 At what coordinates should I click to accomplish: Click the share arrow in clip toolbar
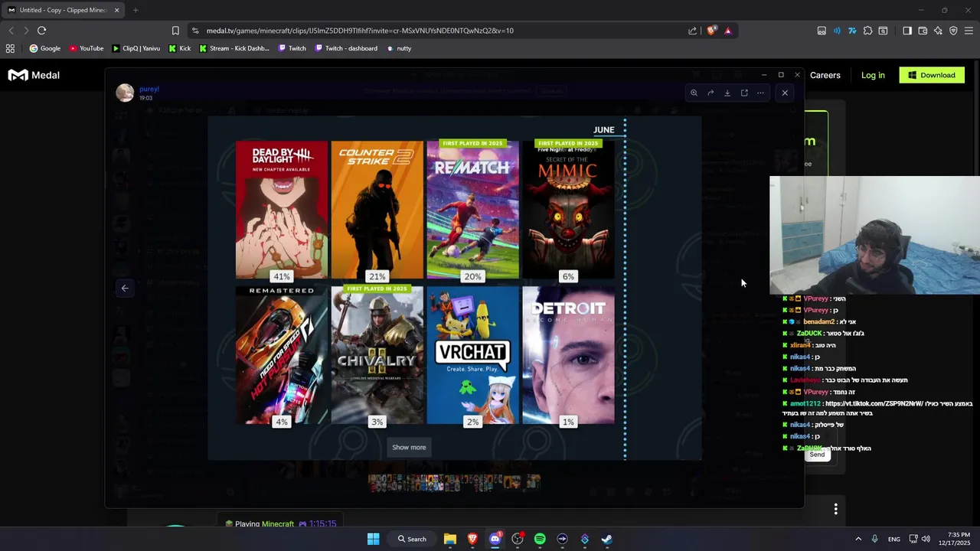pyautogui.click(x=710, y=93)
